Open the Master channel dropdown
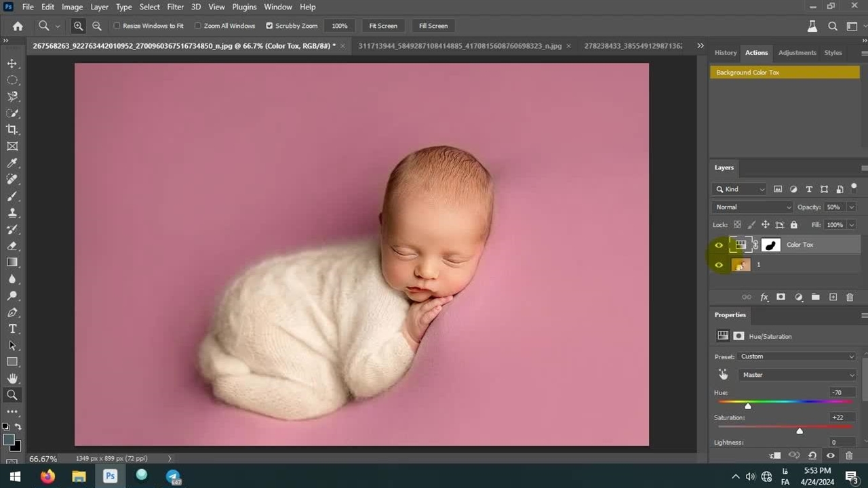 (x=797, y=375)
